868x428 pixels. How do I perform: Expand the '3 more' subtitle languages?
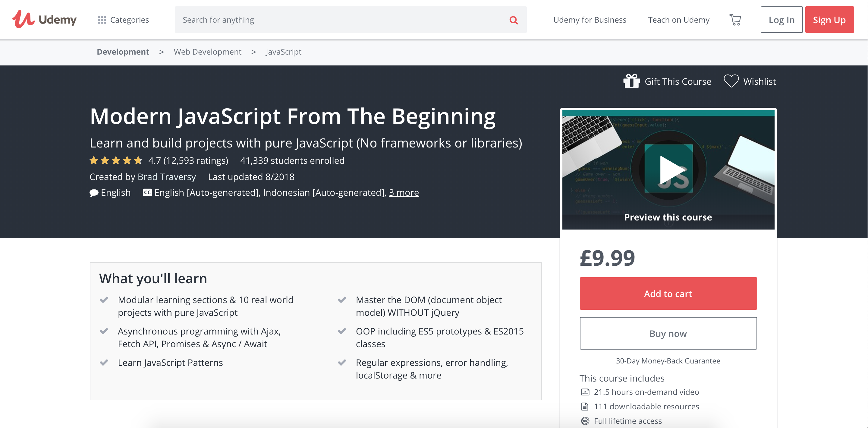(404, 192)
